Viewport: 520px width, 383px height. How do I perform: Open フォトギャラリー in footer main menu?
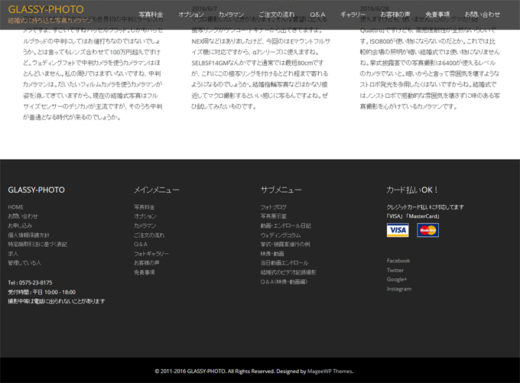click(x=151, y=254)
